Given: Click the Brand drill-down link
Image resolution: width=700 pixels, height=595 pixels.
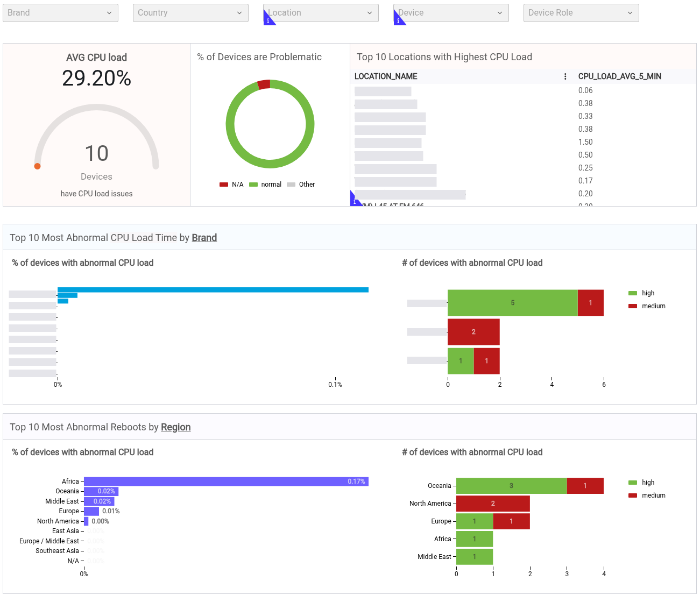Looking at the screenshot, I should (x=204, y=238).
